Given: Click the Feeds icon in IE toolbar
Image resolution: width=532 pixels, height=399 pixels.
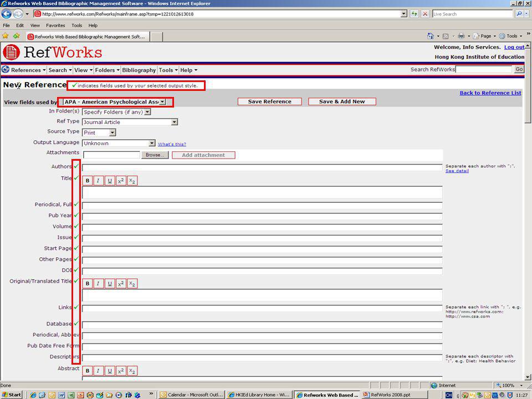Looking at the screenshot, I should (446, 36).
